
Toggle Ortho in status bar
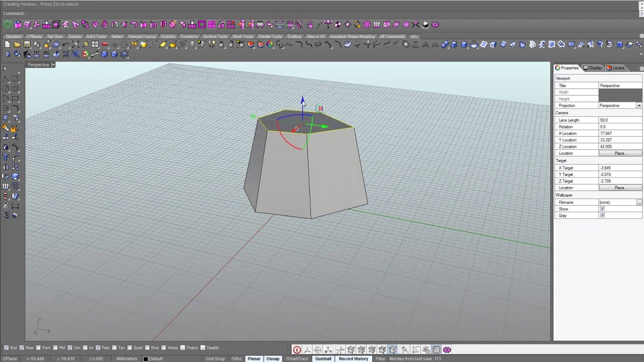point(236,358)
